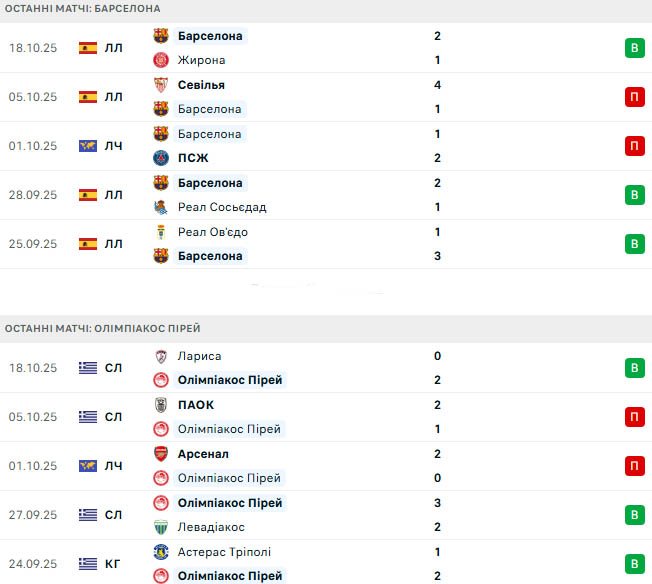Click the Arsenal club crest

pos(161,454)
